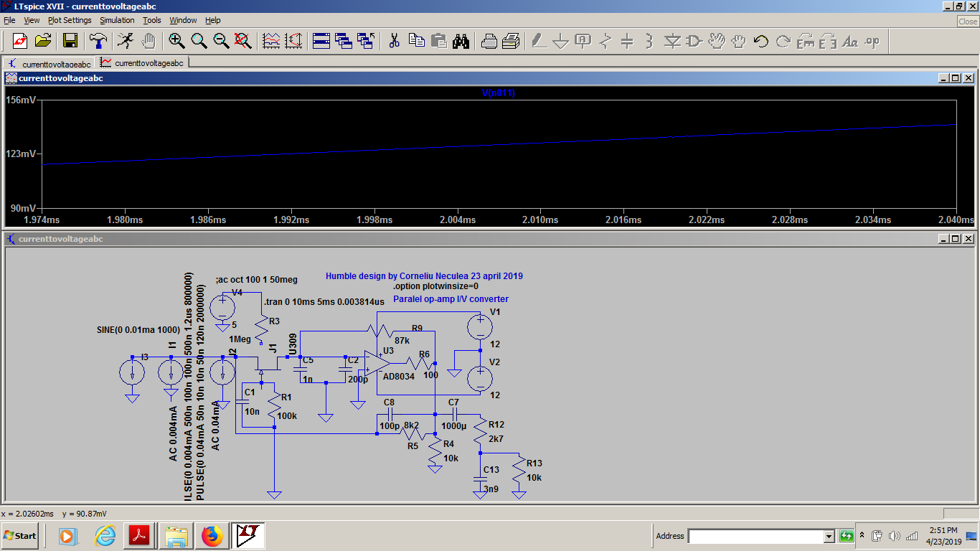Click the Zoom Out magnifier icon

(221, 40)
